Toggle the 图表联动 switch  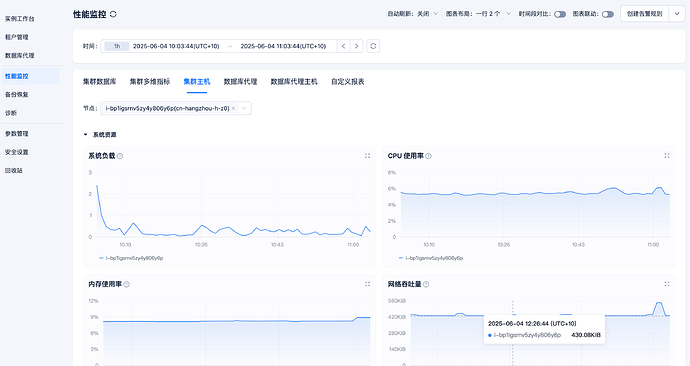[608, 14]
